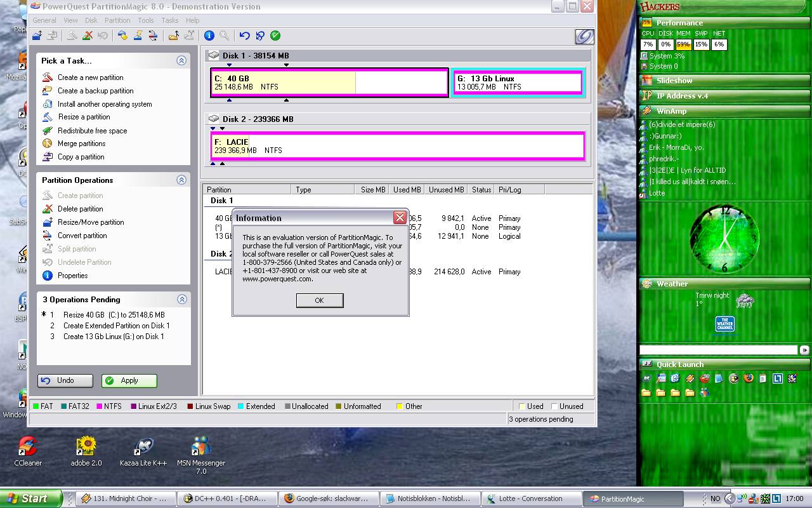812x508 pixels.
Task: Collapse the Pick a Task panel
Action: (181, 60)
